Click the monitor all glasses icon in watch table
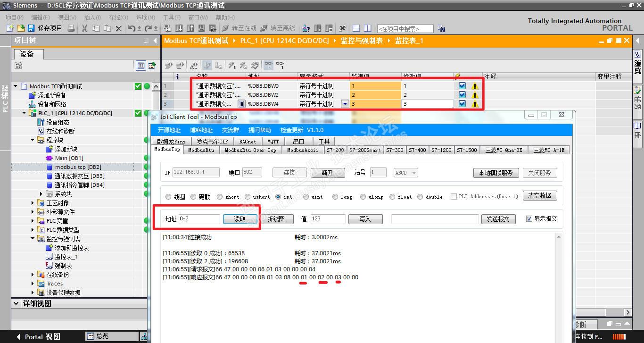644x343 pixels. [268, 65]
